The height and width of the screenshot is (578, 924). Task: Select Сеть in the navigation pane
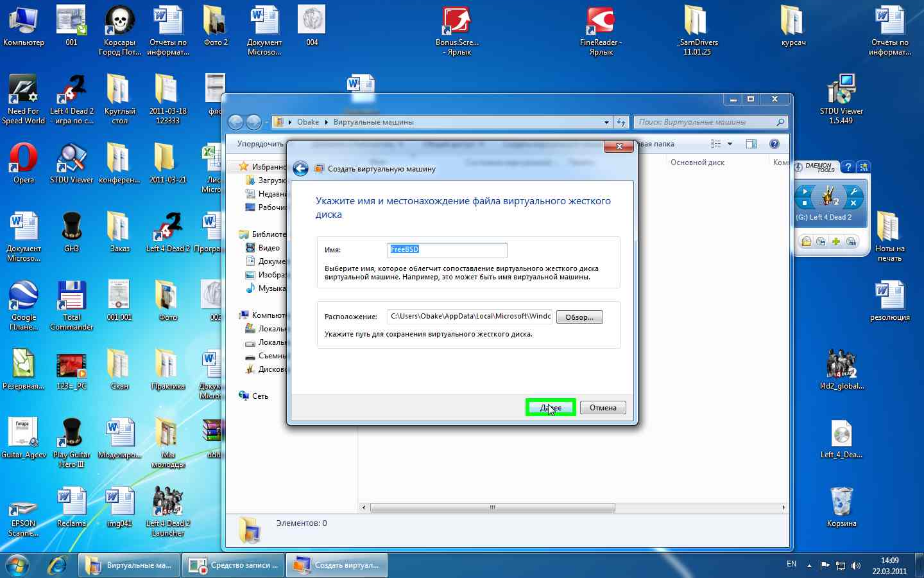click(x=253, y=396)
